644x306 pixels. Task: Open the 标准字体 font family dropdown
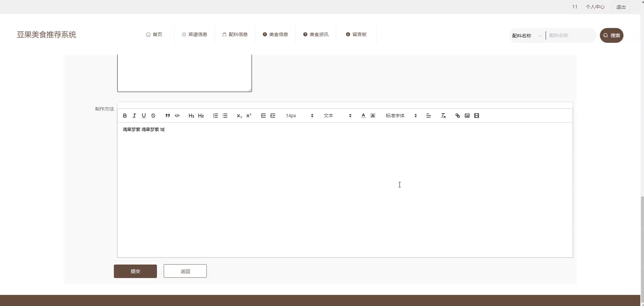pyautogui.click(x=401, y=116)
